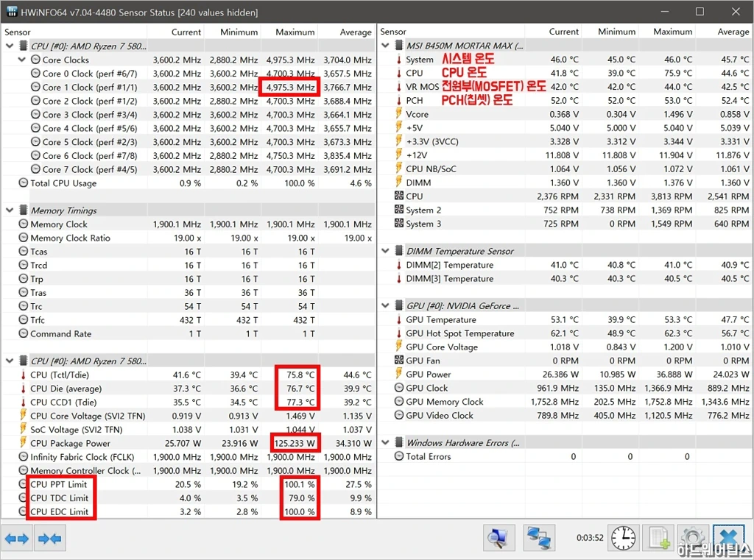Open the sensor search monitor icon
The height and width of the screenshot is (560, 754).
coord(498,538)
